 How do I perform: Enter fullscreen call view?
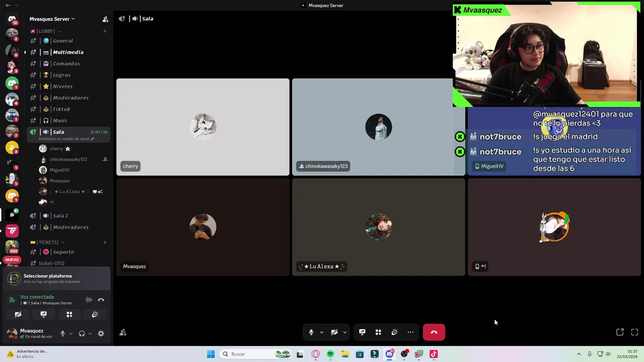coord(634,332)
